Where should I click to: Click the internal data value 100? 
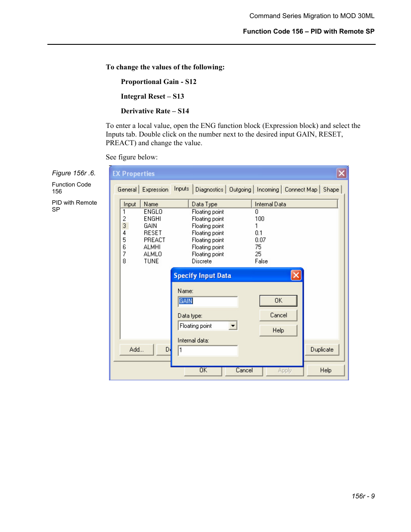(x=260, y=219)
